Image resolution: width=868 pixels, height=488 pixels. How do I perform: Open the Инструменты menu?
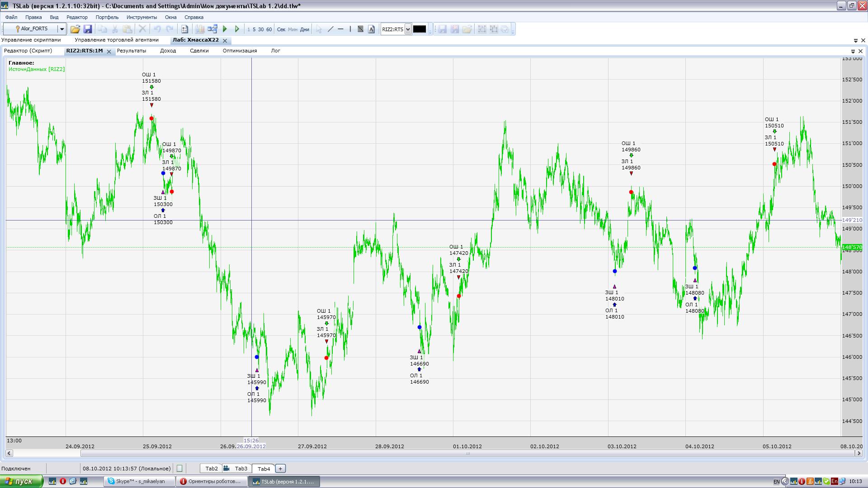click(x=142, y=17)
